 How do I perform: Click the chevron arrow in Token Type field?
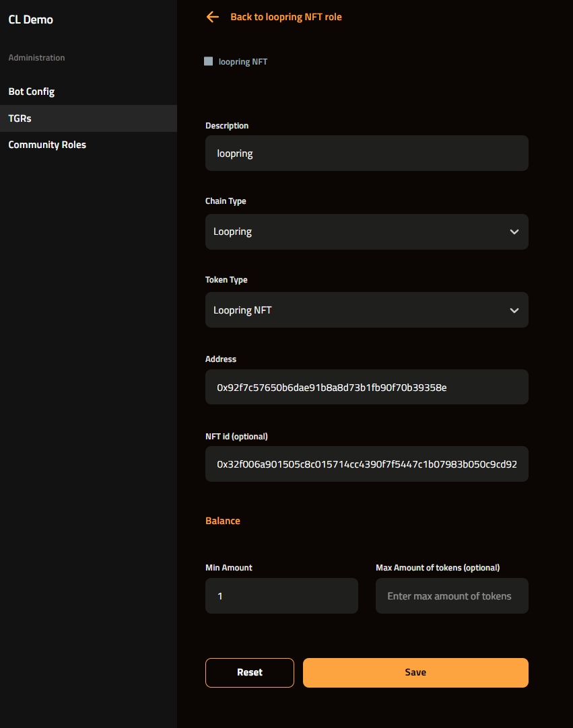point(514,310)
